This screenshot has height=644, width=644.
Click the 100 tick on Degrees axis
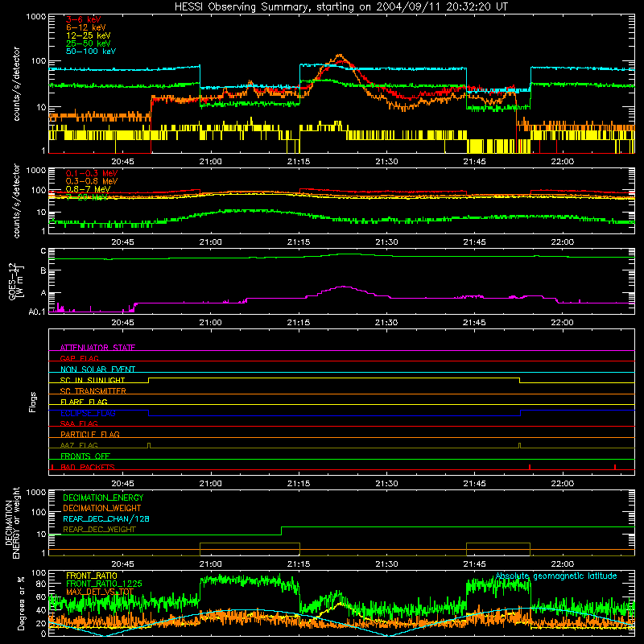click(x=39, y=573)
